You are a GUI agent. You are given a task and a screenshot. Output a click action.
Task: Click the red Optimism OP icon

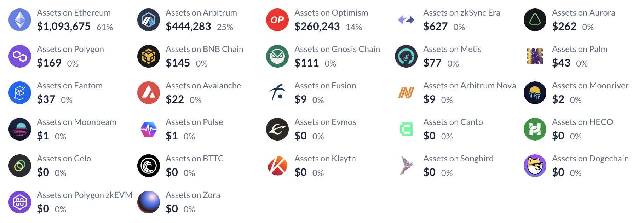[x=277, y=20]
